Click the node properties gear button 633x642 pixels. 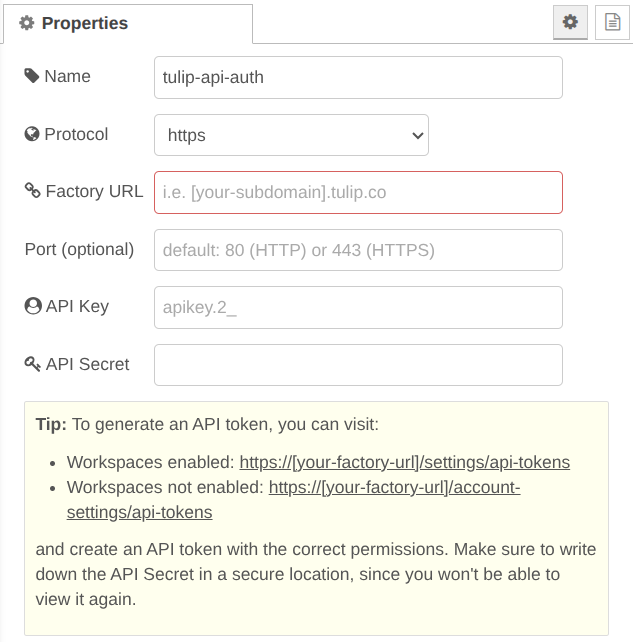click(x=570, y=22)
